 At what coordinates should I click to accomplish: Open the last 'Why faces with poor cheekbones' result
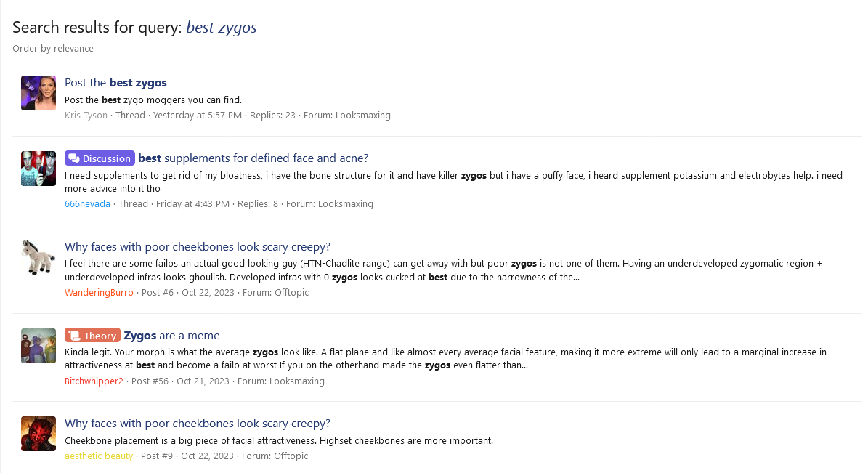(198, 424)
